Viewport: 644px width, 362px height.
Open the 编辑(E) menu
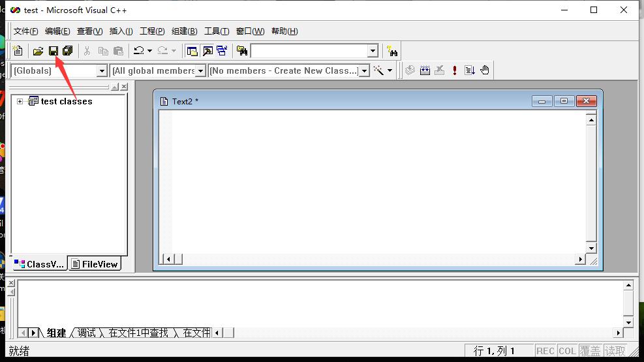[x=57, y=31]
